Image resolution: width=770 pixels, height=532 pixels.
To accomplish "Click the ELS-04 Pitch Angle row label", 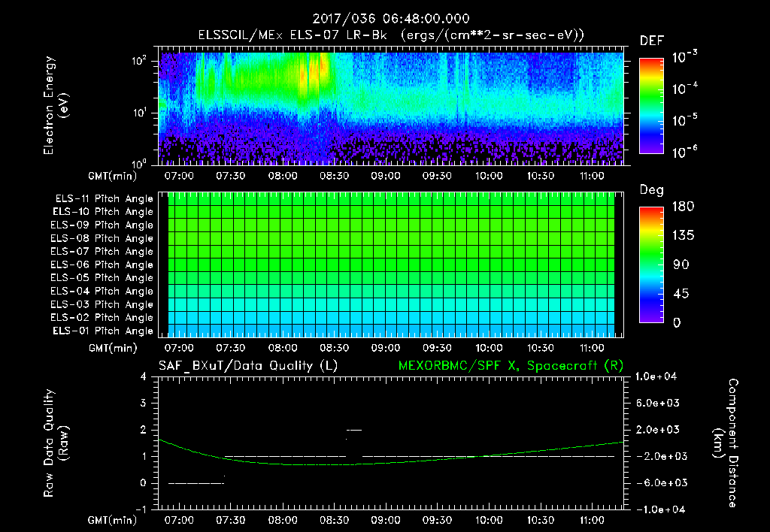I will (x=102, y=291).
